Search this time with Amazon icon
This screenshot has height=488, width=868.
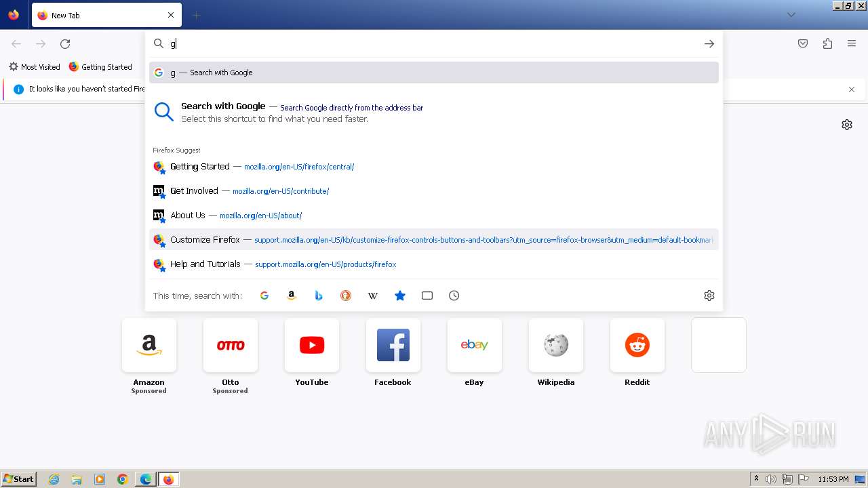click(292, 296)
